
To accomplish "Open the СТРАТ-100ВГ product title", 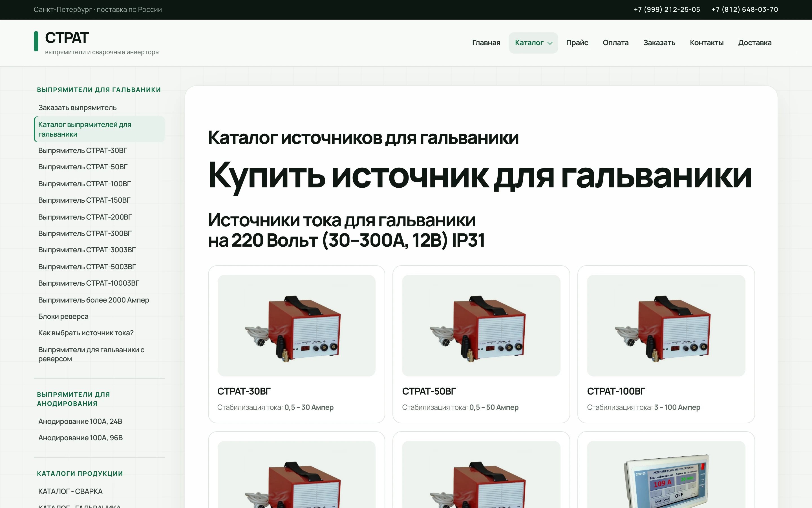I will [x=616, y=391].
